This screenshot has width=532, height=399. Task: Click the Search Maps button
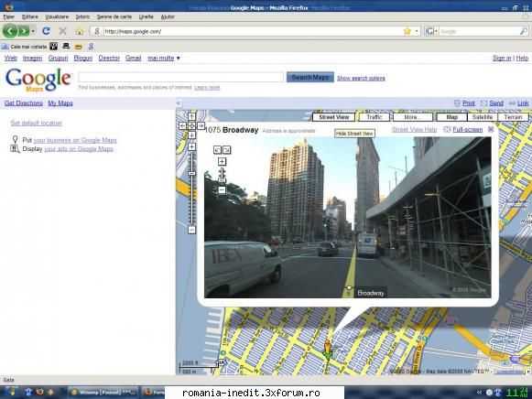tap(310, 77)
